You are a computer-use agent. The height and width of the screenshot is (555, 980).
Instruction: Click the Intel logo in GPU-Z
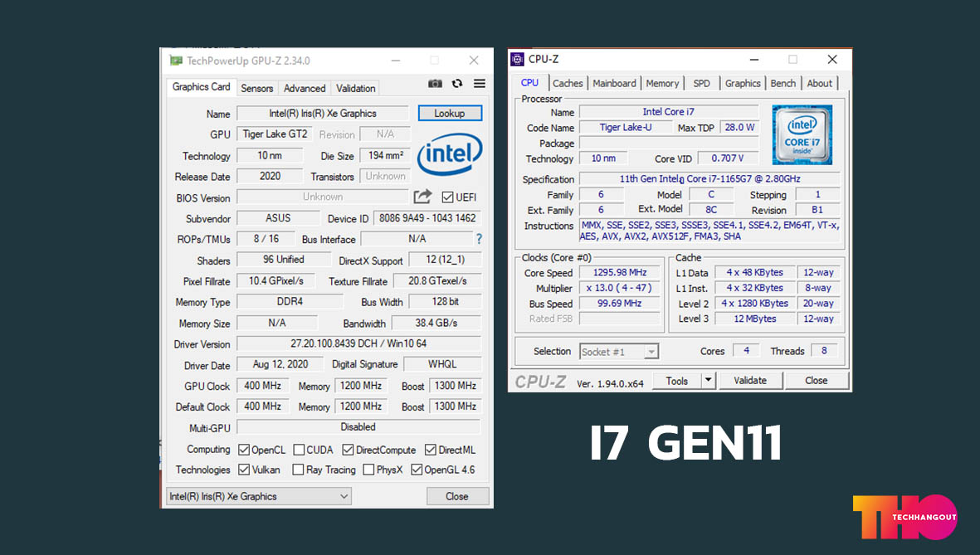tap(450, 154)
